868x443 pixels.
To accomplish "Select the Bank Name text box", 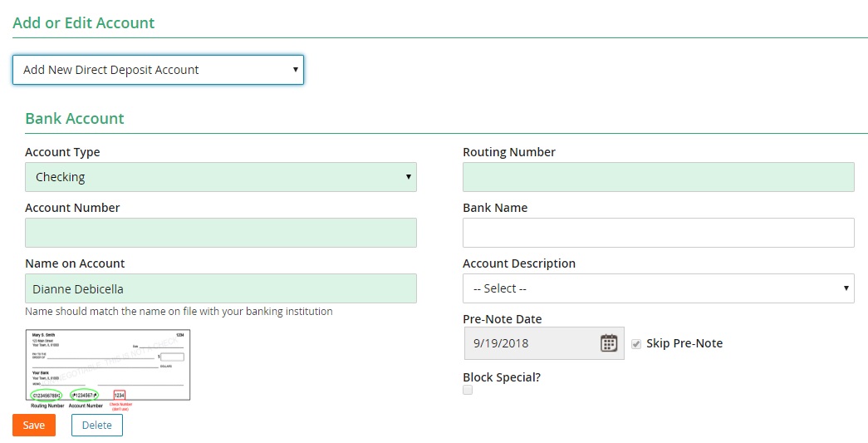I will (658, 233).
